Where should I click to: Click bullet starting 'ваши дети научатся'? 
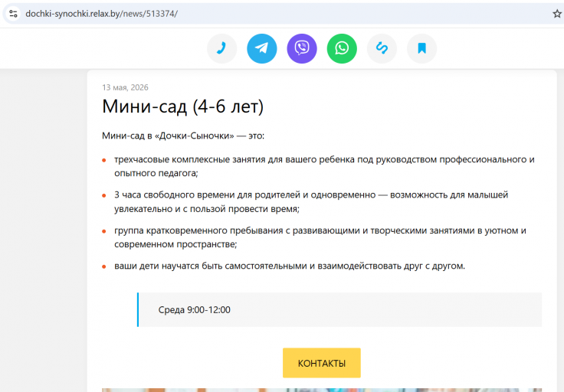(290, 266)
